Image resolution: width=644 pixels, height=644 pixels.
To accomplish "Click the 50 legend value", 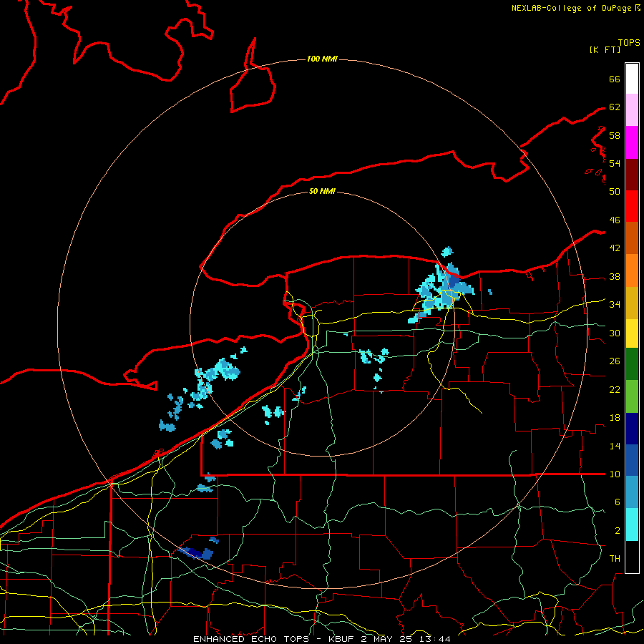I will coord(615,191).
